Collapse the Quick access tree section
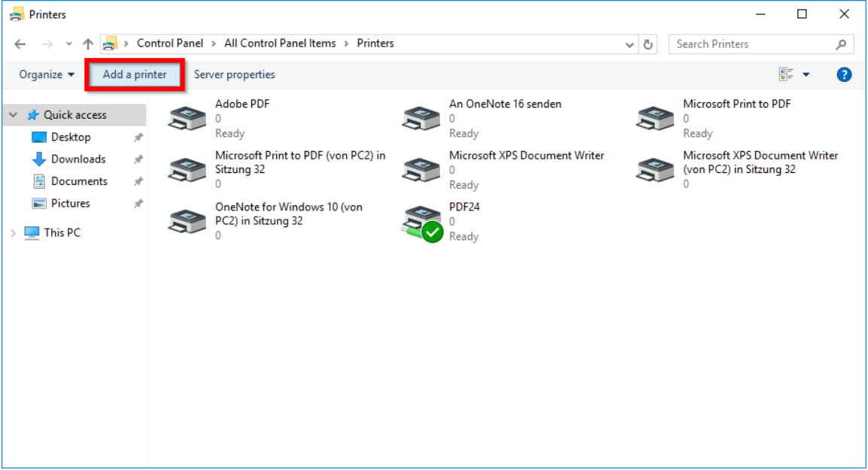 (13, 115)
